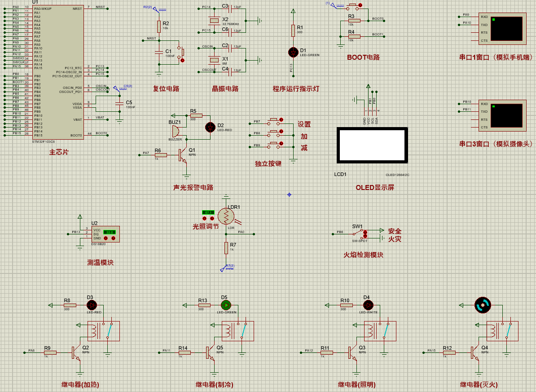The width and height of the screenshot is (536, 392).
Task: Select the red LED D2
Action: [210, 128]
